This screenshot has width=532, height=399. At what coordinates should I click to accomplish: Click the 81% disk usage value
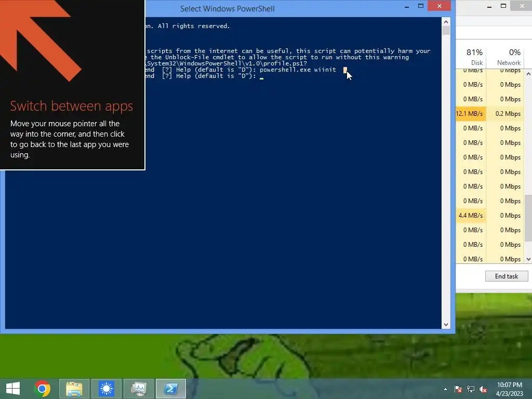pyautogui.click(x=474, y=52)
